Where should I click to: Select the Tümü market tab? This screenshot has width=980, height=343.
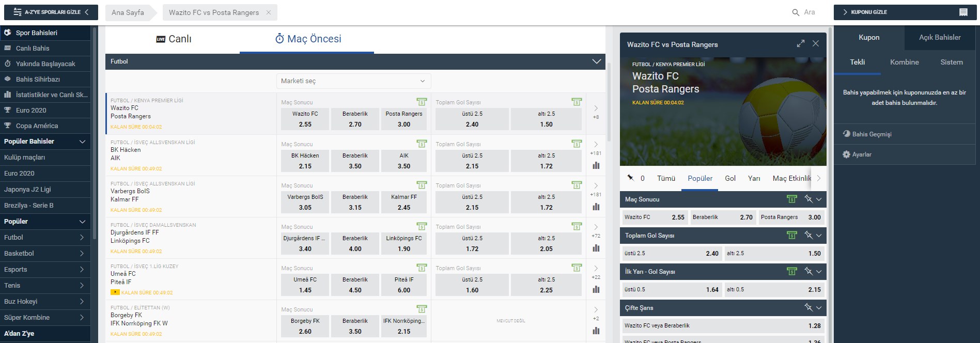coord(666,178)
